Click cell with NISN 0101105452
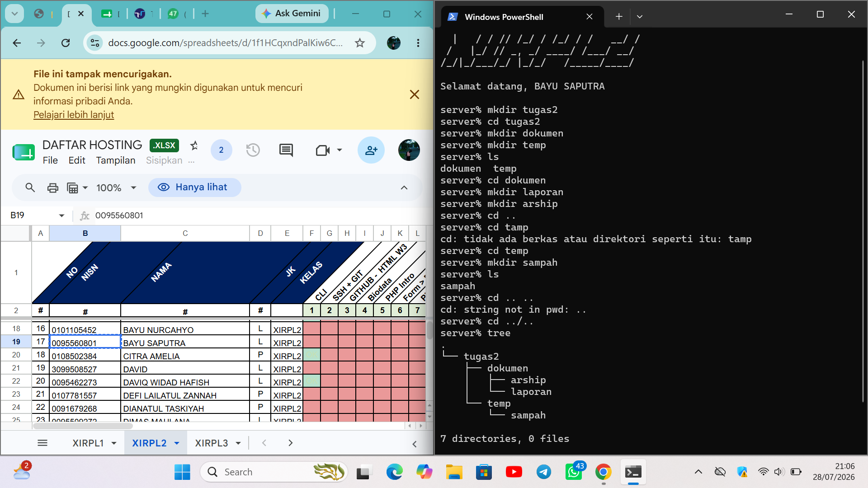The image size is (868, 488). pos(85,329)
